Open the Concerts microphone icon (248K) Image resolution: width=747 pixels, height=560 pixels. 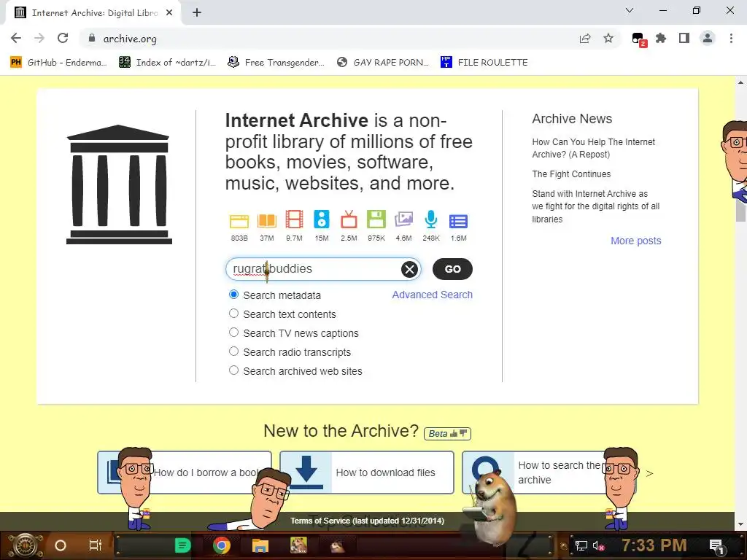point(431,219)
